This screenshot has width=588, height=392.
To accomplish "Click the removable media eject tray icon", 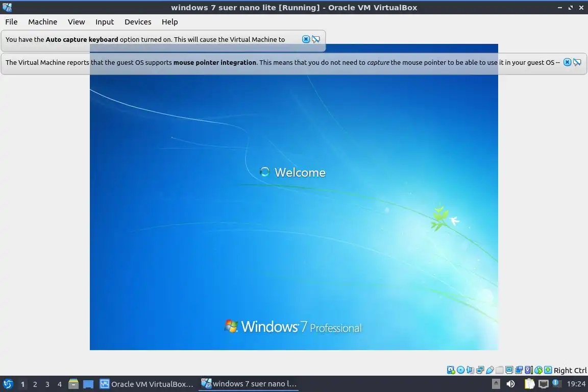I will pyautogui.click(x=496, y=384).
